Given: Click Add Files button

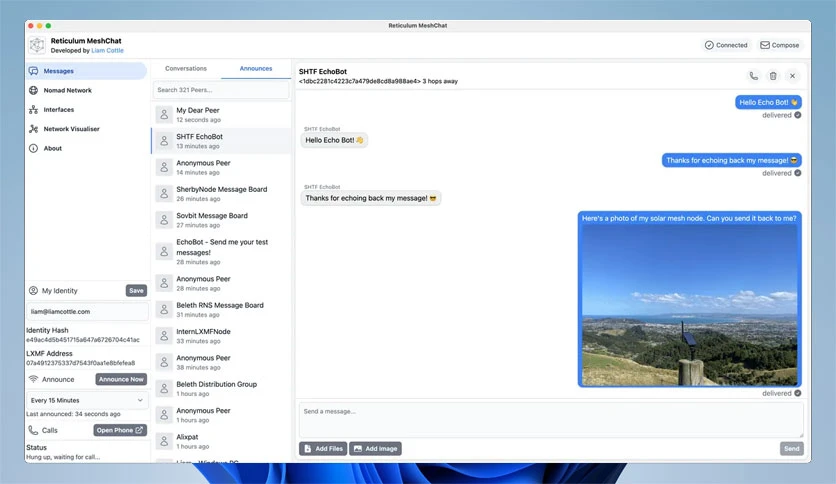Looking at the screenshot, I should [x=323, y=449].
